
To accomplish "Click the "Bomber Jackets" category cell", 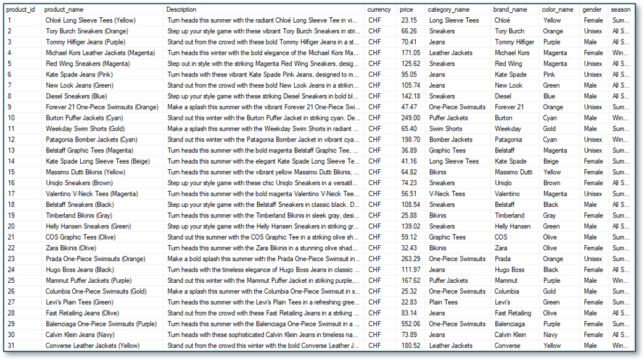I will (450, 140).
